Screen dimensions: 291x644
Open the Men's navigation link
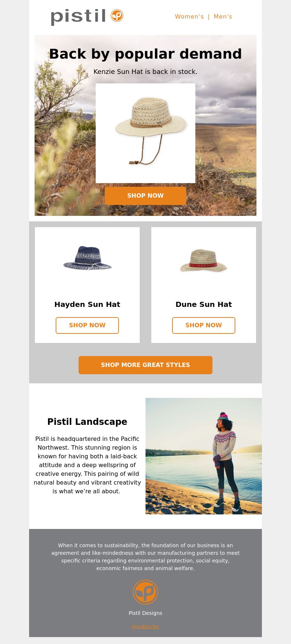(x=223, y=16)
